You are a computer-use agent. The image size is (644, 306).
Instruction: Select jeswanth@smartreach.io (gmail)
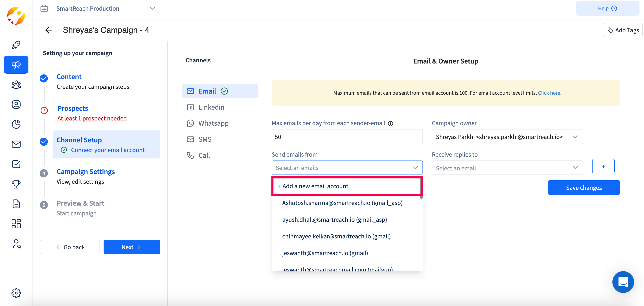tap(325, 253)
